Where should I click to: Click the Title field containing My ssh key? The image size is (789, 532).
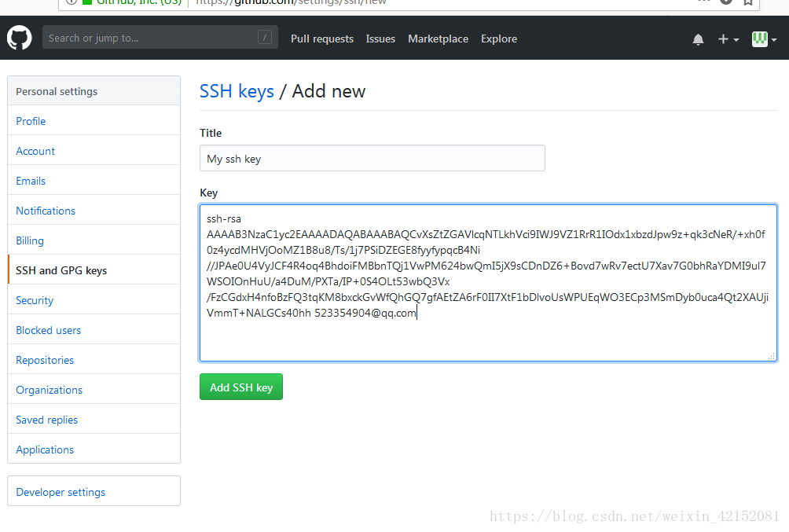pos(372,158)
